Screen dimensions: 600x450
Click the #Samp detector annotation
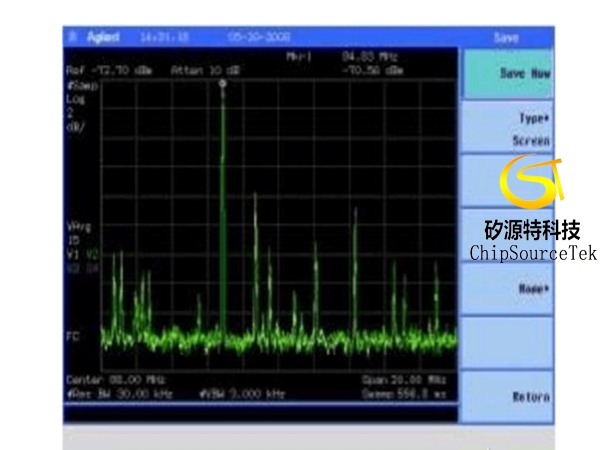coord(82,86)
